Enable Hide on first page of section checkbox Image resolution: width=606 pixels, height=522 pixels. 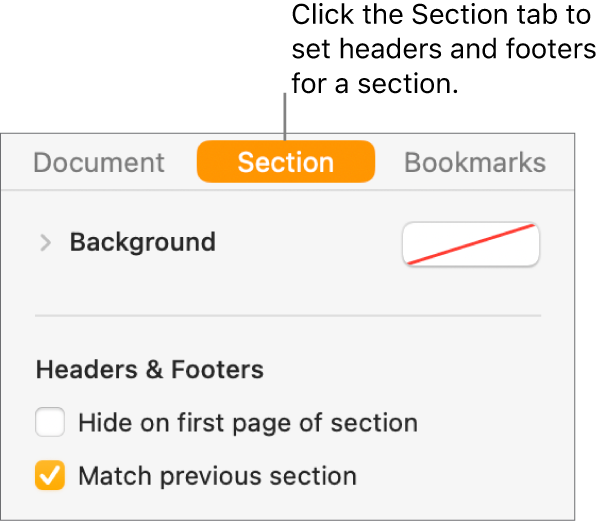point(50,423)
